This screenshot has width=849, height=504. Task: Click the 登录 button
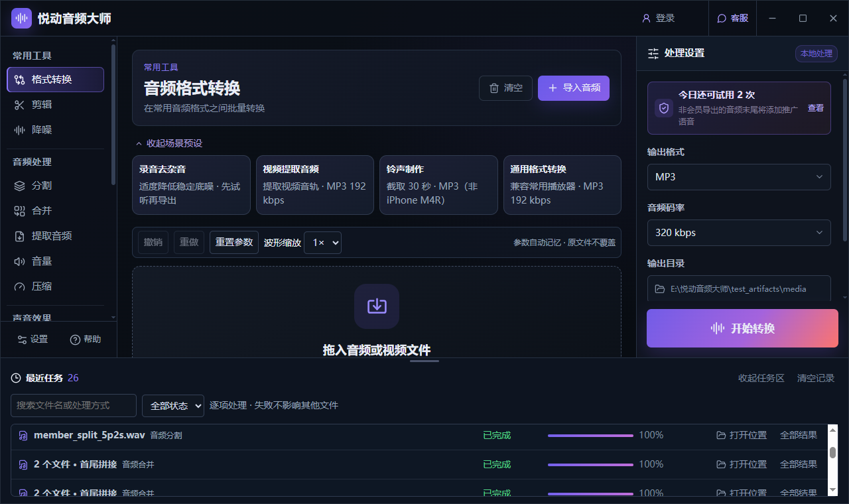[x=659, y=19]
